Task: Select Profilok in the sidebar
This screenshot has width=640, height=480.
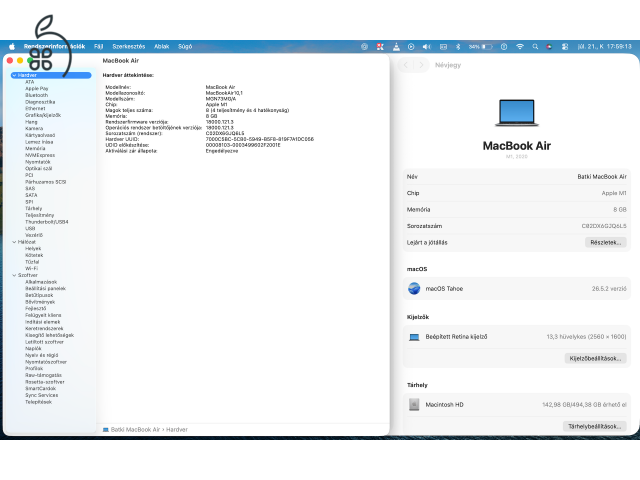Action: 34,369
